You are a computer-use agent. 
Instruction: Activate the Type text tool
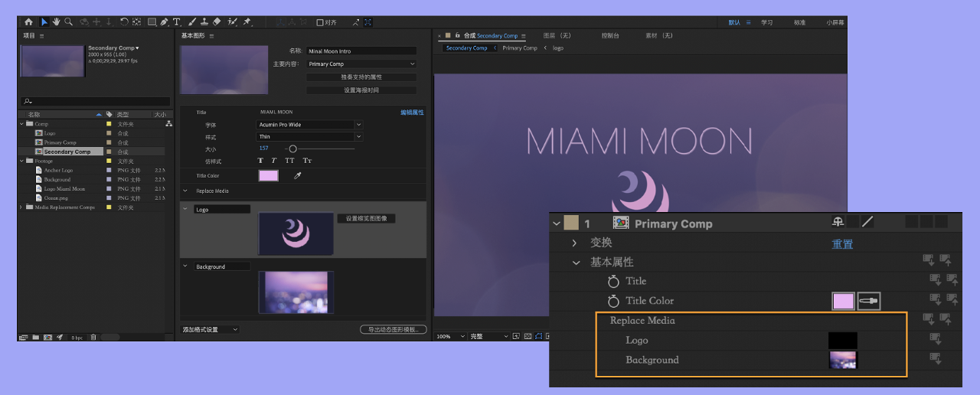click(x=177, y=22)
